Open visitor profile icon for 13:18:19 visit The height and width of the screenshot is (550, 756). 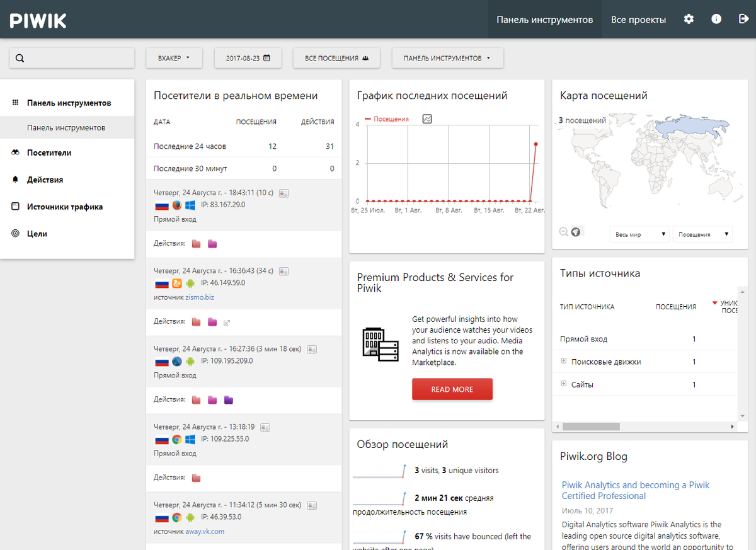pos(265,427)
